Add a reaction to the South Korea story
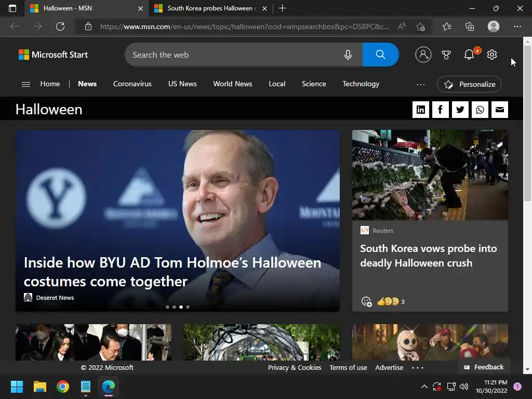 pyautogui.click(x=366, y=301)
